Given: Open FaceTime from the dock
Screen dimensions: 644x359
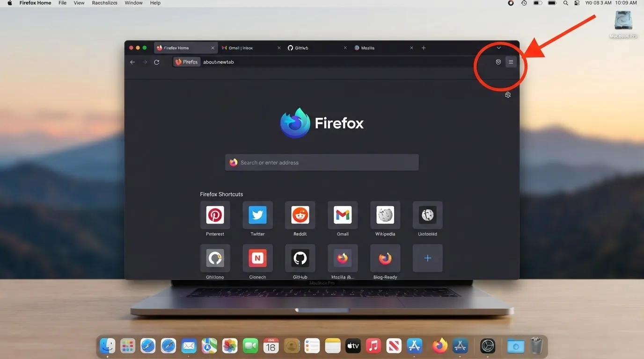Looking at the screenshot, I should (x=250, y=346).
